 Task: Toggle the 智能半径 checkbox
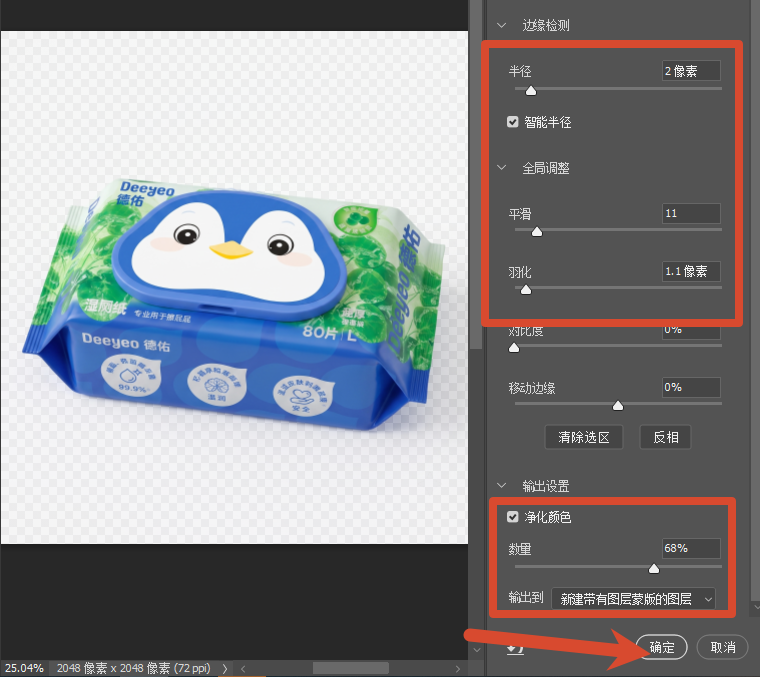click(x=512, y=122)
